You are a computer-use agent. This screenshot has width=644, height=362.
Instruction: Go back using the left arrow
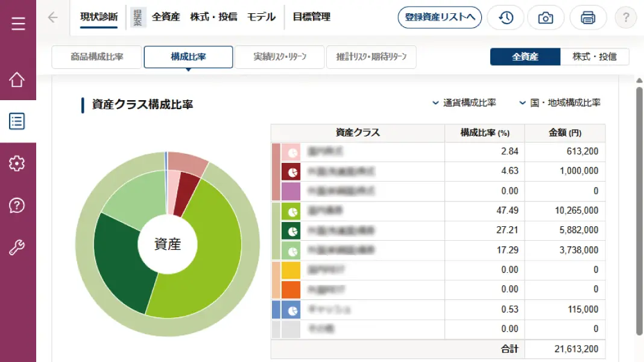pyautogui.click(x=52, y=17)
